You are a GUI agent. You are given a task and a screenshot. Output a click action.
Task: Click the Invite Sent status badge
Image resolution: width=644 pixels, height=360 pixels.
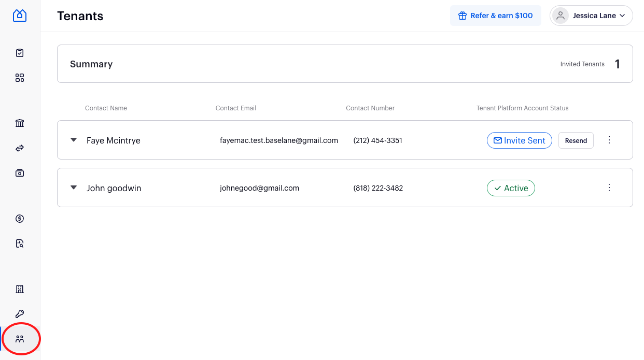[x=520, y=140]
